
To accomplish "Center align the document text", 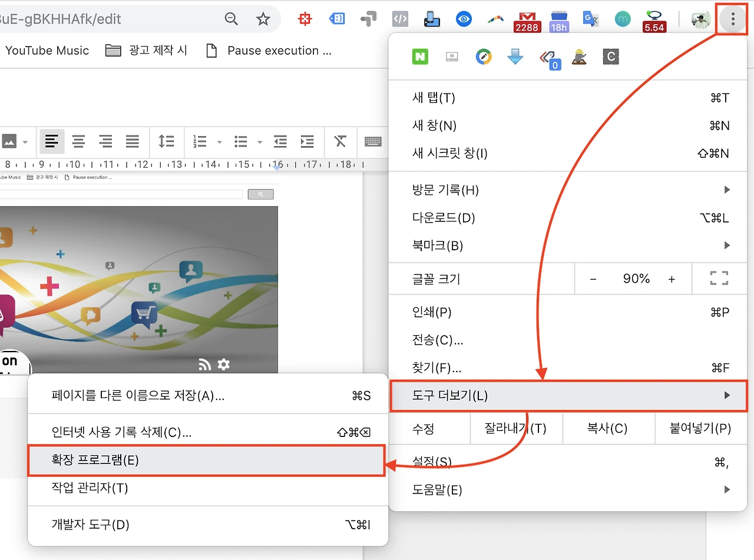I will click(78, 141).
